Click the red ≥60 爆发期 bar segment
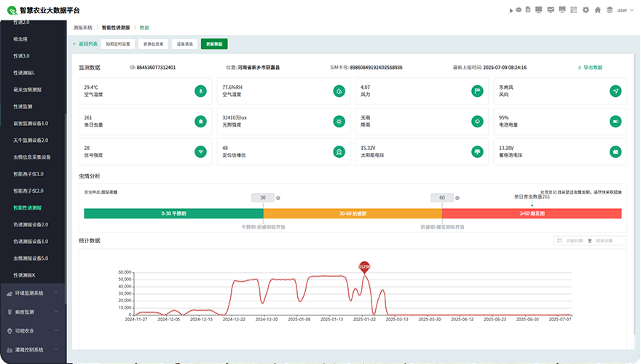This screenshot has width=641, height=364. tap(532, 213)
